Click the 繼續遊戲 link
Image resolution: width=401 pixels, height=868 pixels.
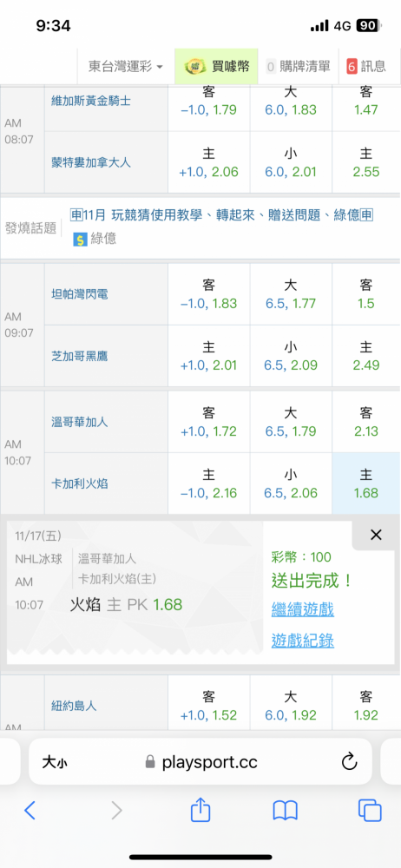coord(302,610)
